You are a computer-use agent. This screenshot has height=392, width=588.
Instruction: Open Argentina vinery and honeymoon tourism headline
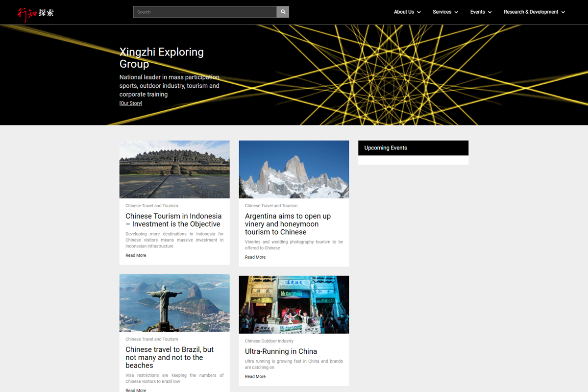[x=288, y=224]
